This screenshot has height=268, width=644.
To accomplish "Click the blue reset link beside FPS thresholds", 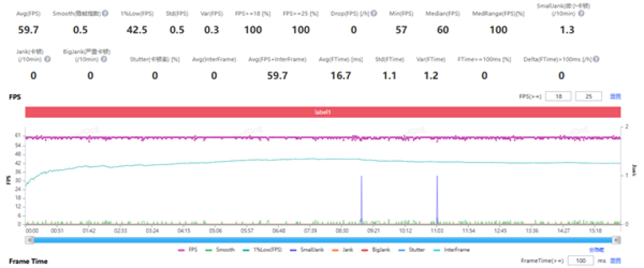I will click(615, 96).
